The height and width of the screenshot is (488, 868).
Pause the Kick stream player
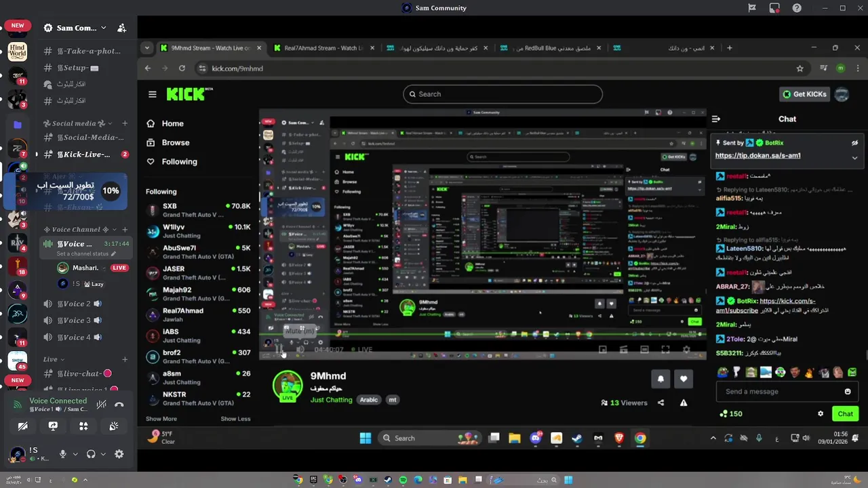[x=278, y=350]
